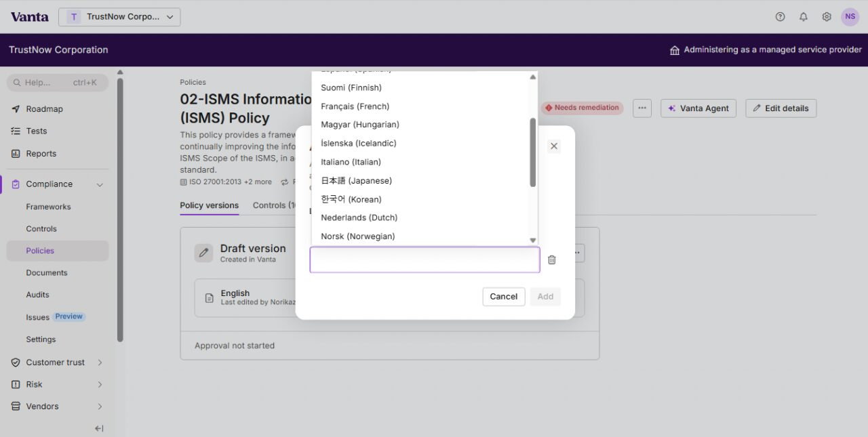This screenshot has width=868, height=437.
Task: Collapse the sidebar with arrow icon
Action: 99,428
